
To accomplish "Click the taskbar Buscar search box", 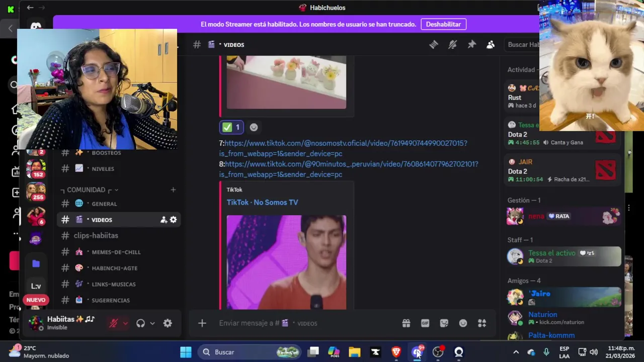I will click(250, 352).
